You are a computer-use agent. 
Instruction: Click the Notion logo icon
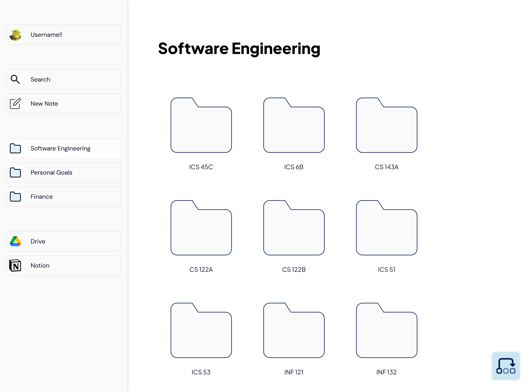pyautogui.click(x=16, y=265)
